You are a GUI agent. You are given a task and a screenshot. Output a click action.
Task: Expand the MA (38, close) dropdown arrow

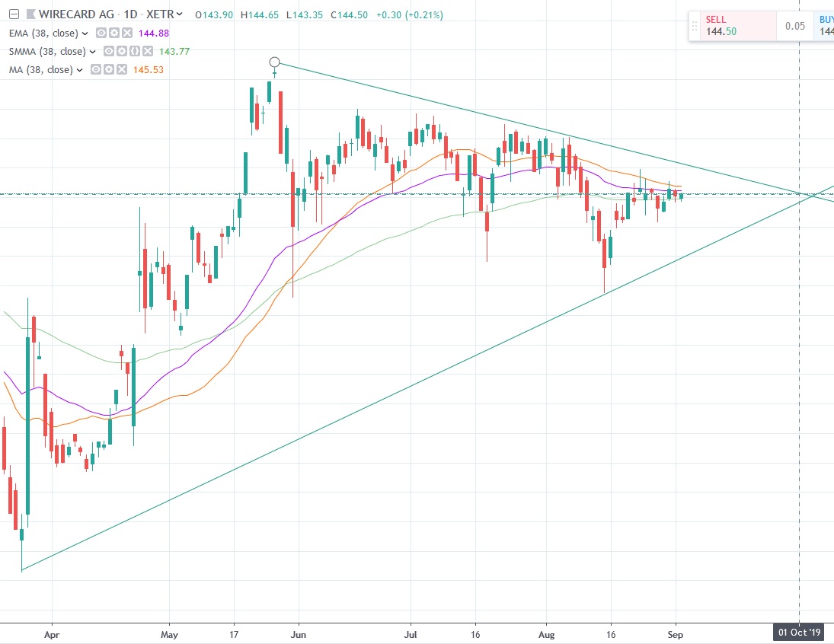tap(79, 69)
